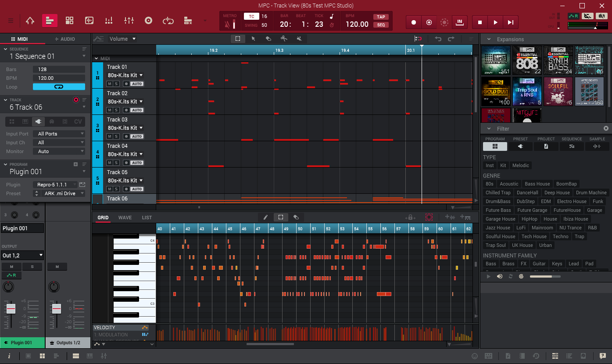Open the Out 1,2 output dropdown

23,255
